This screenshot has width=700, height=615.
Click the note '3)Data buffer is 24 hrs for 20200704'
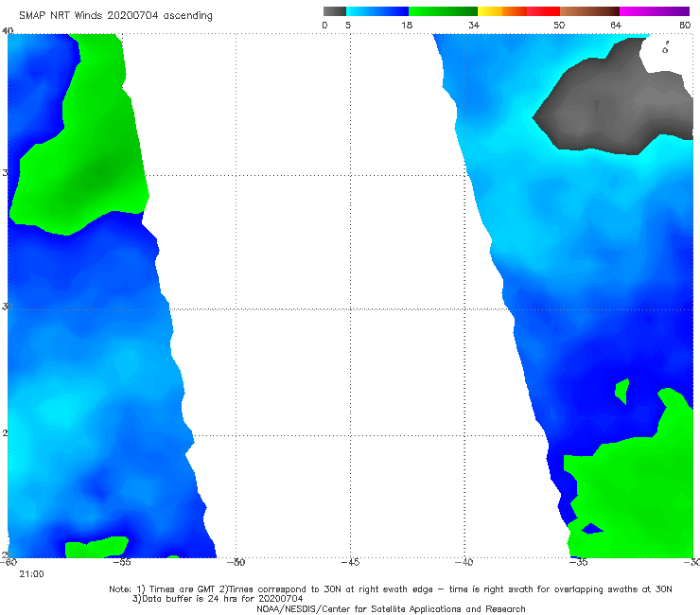pos(218,599)
